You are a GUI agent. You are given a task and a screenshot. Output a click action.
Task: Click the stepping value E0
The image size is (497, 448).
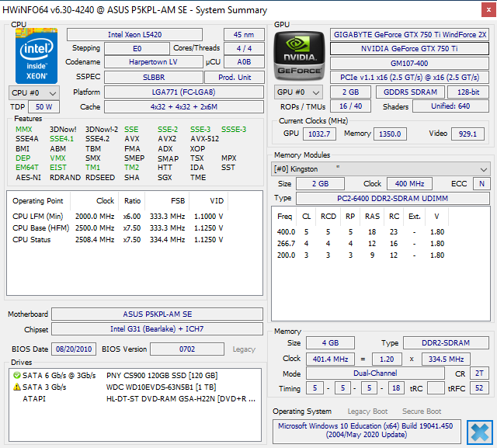[137, 48]
